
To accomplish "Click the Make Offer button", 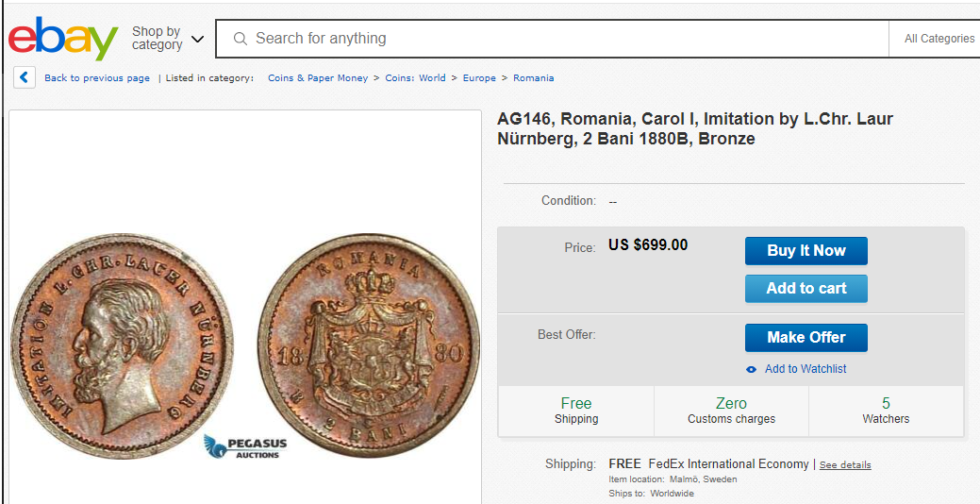I will tap(806, 337).
